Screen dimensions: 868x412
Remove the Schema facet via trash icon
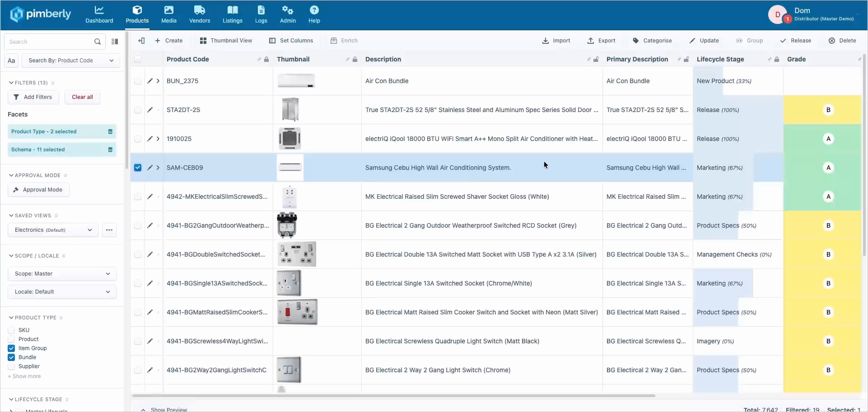(110, 150)
